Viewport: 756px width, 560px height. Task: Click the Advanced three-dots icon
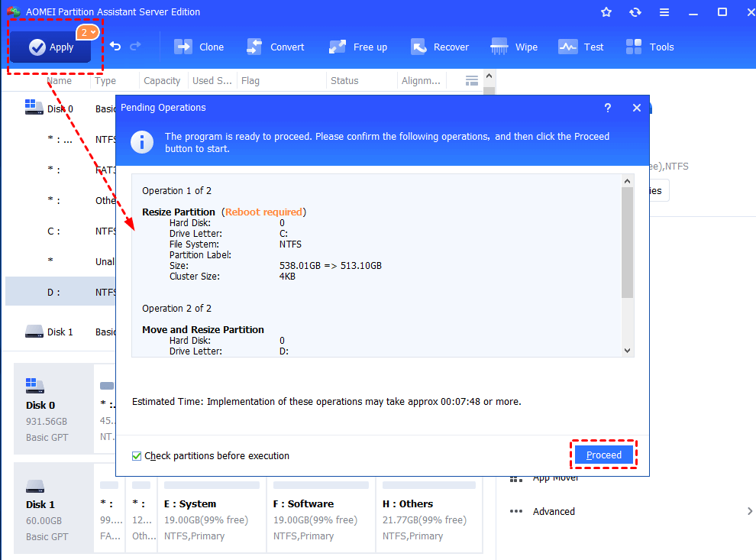pos(516,511)
